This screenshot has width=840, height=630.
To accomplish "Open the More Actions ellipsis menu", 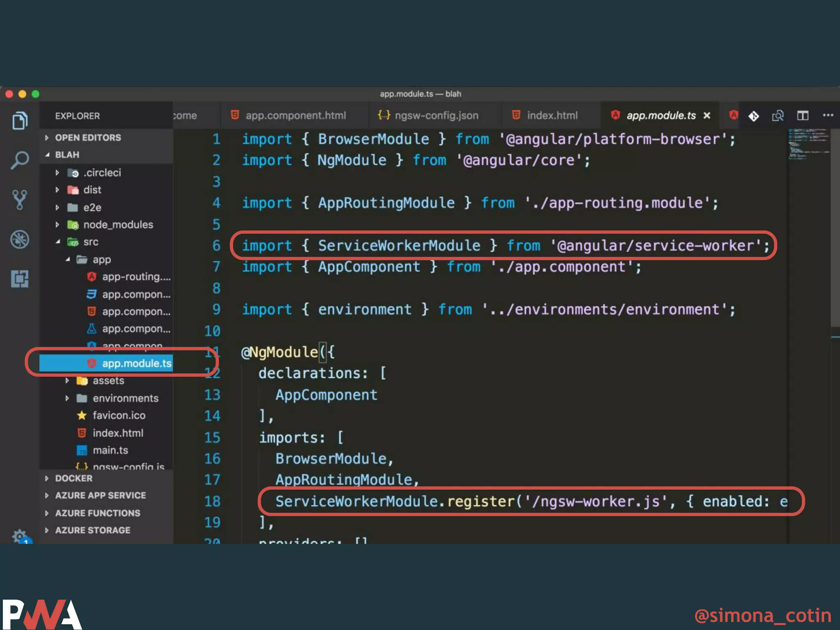I will coord(828,115).
